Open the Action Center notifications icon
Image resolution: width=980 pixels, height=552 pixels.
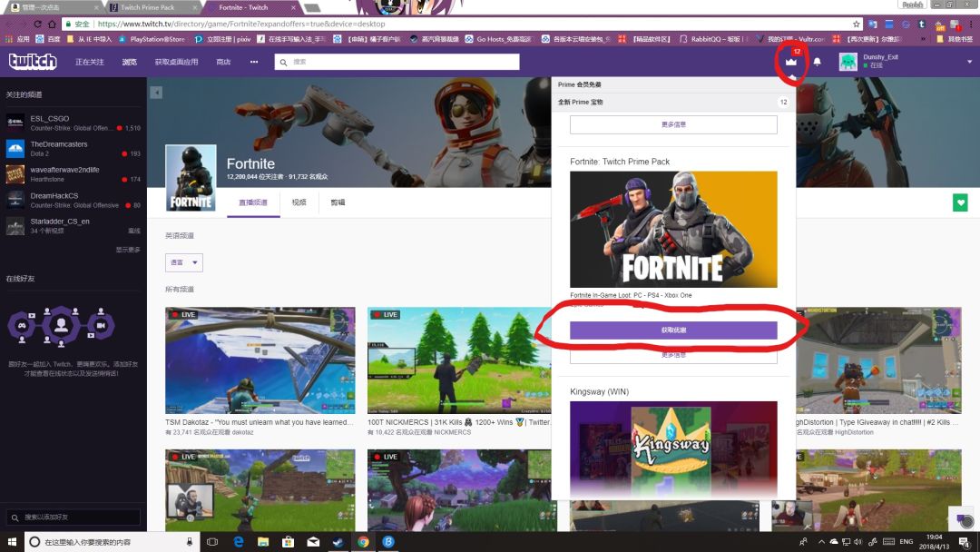pos(965,541)
